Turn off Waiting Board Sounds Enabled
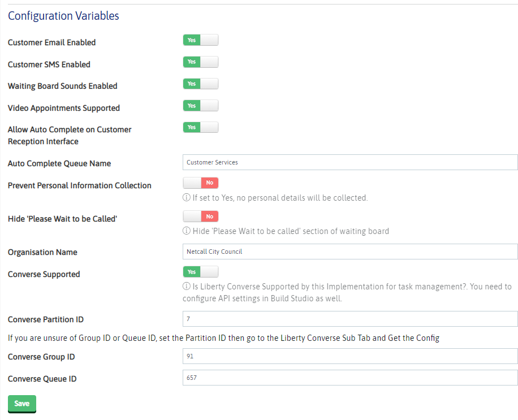The image size is (518, 420). coord(200,84)
